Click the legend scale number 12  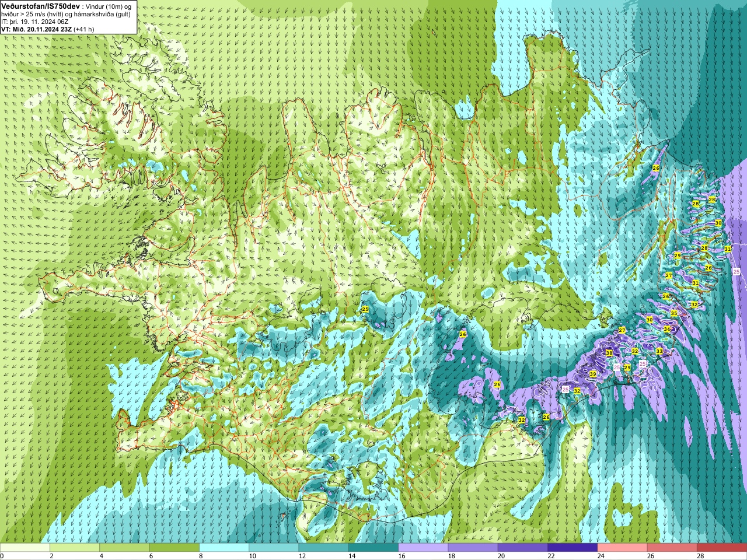pyautogui.click(x=302, y=556)
